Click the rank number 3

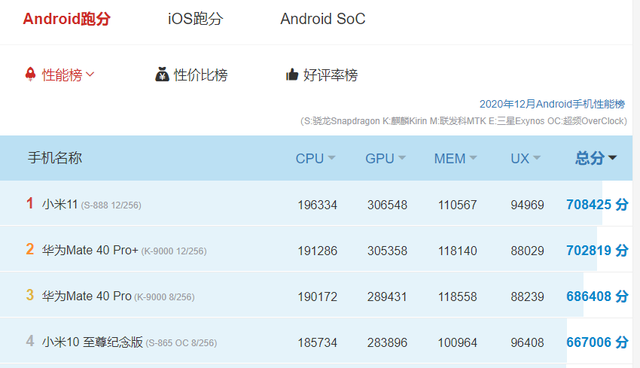coord(30,295)
